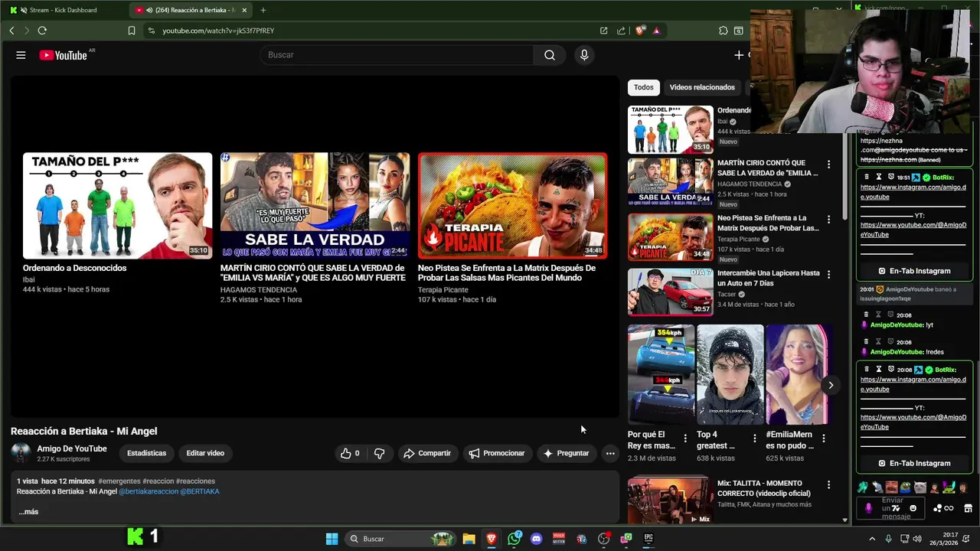Viewport: 980px width, 551px height.
Task: Open the Brave Shields lion icon
Action: click(x=640, y=31)
